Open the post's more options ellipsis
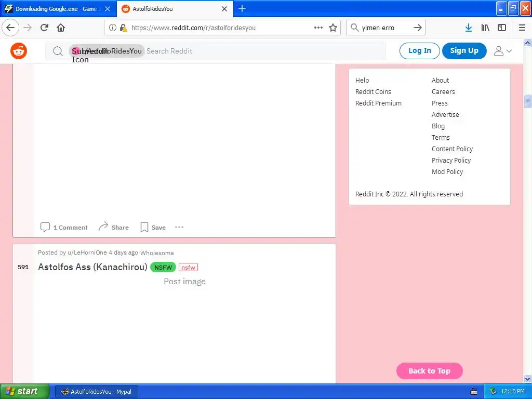The height and width of the screenshot is (399, 532). [x=179, y=227]
